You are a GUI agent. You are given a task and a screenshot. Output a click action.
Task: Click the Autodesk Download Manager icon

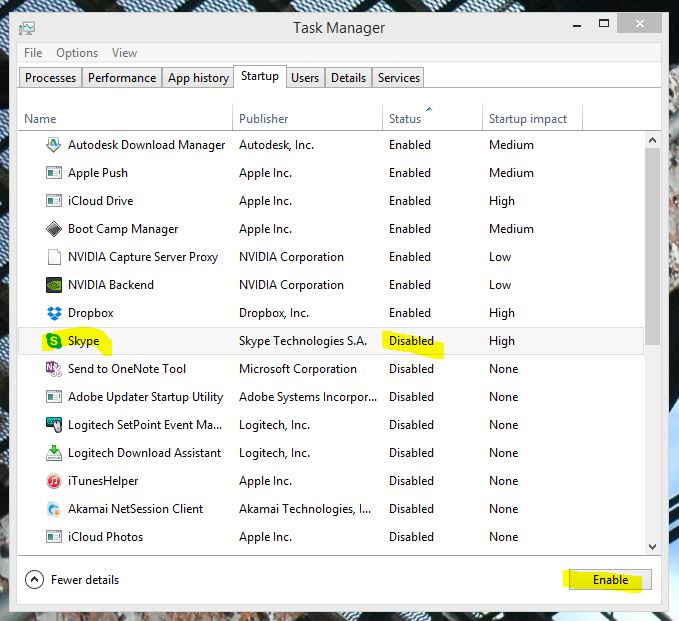coord(54,145)
